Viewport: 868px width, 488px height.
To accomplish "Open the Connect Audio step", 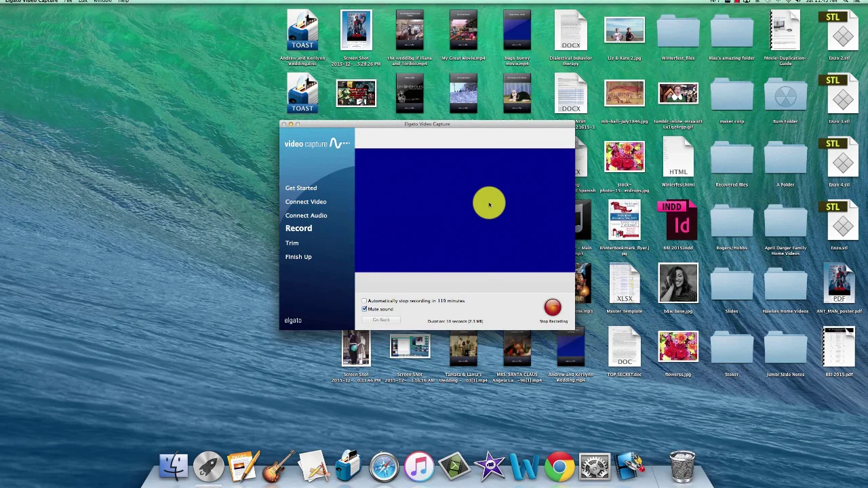I will (306, 216).
